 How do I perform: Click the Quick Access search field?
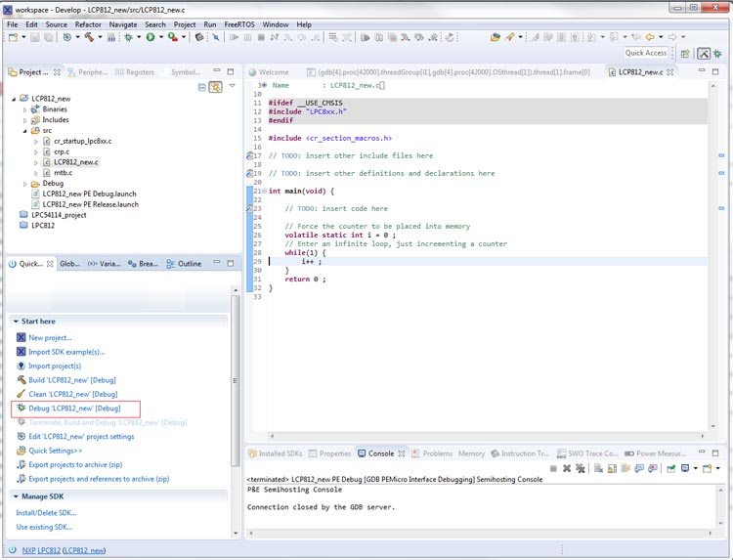click(x=646, y=53)
